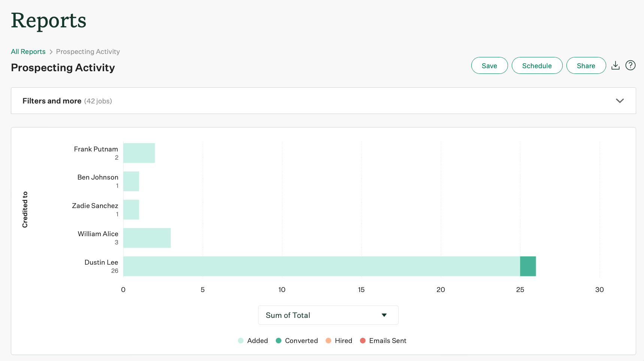The width and height of the screenshot is (644, 361).
Task: Click the Added legend color dot
Action: pos(240,341)
